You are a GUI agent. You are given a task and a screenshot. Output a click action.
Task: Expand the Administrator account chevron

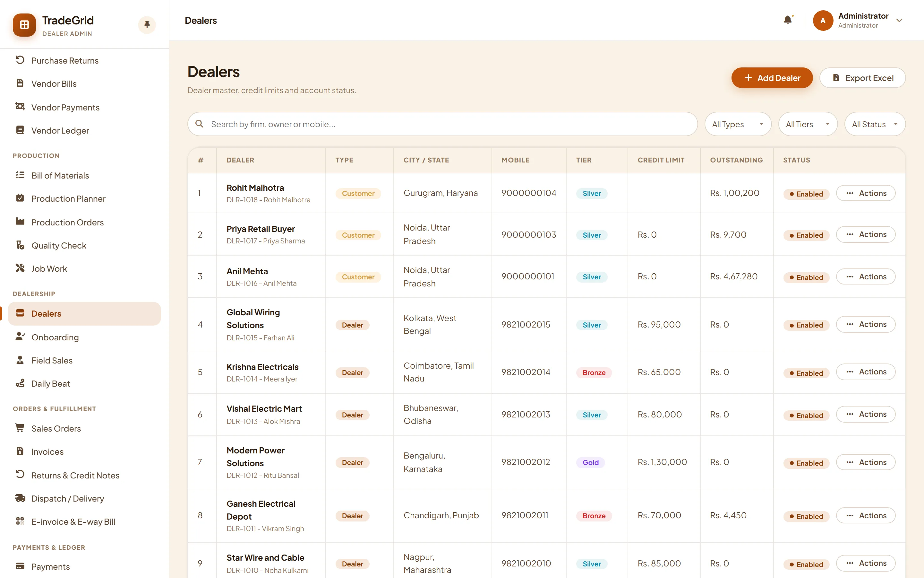(x=899, y=20)
